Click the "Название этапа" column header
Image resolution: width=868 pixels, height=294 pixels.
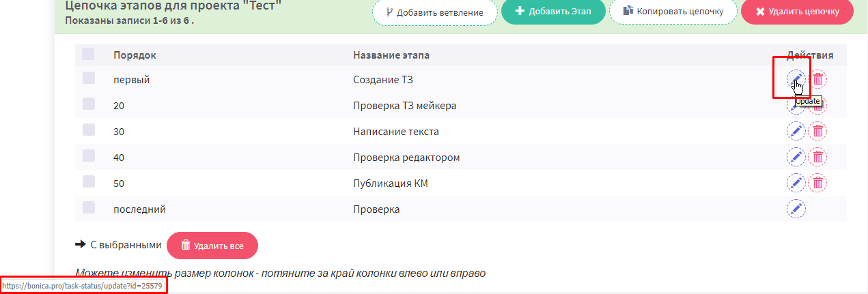(391, 55)
